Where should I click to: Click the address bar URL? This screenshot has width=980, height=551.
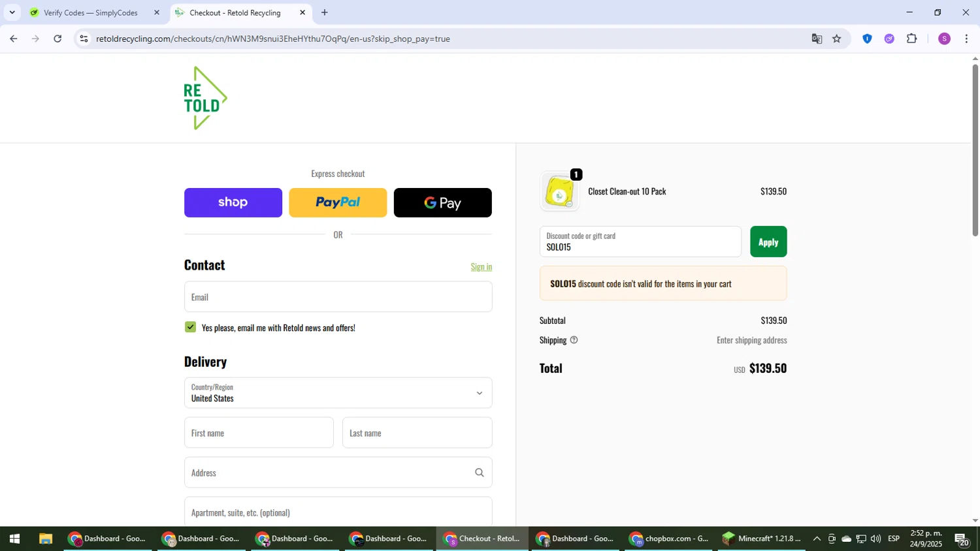coord(273,39)
